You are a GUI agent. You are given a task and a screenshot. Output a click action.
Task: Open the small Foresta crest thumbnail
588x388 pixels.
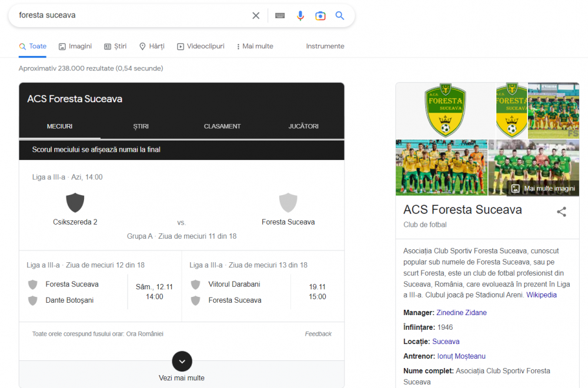[512, 111]
